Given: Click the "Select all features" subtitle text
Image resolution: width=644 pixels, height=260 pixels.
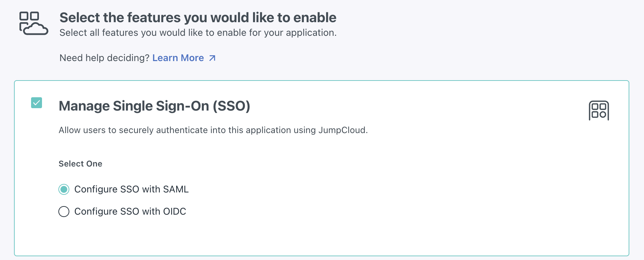Looking at the screenshot, I should pyautogui.click(x=198, y=33).
